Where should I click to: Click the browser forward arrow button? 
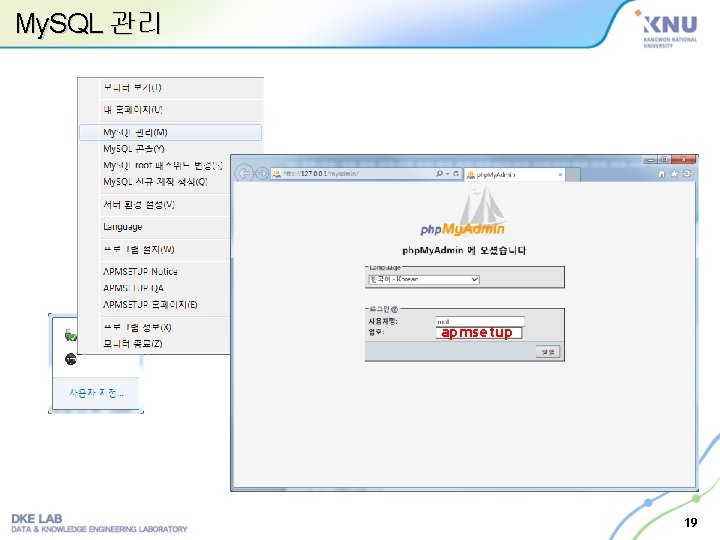coord(262,174)
